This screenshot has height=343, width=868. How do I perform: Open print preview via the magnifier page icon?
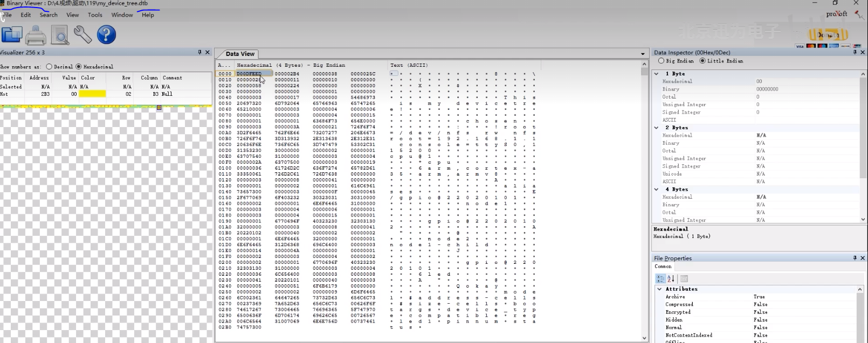(60, 35)
